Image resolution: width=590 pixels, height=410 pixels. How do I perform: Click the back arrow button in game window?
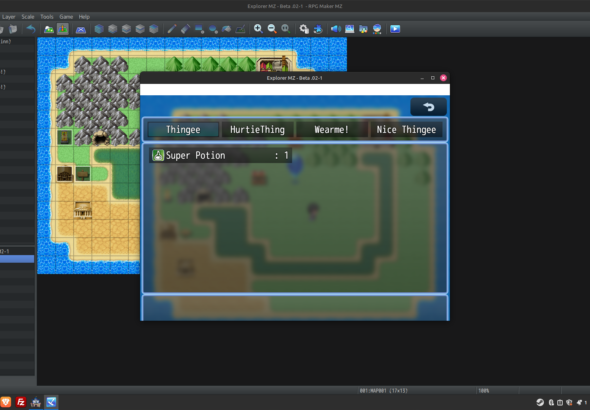[429, 107]
